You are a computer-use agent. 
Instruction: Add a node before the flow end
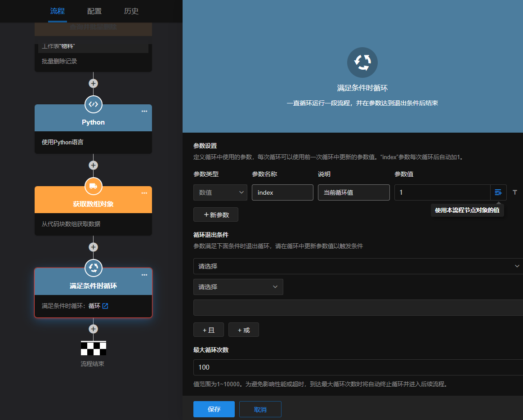pyautogui.click(x=93, y=329)
